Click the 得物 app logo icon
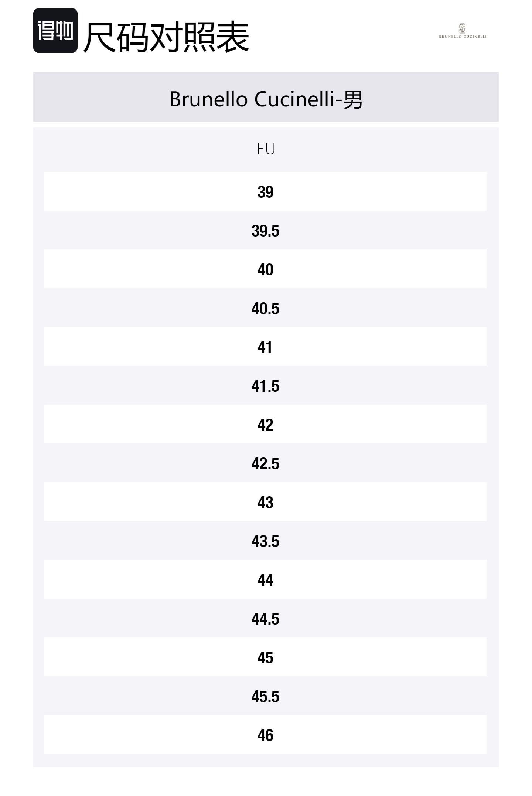Viewport: 532px width, 796px height. click(55, 31)
